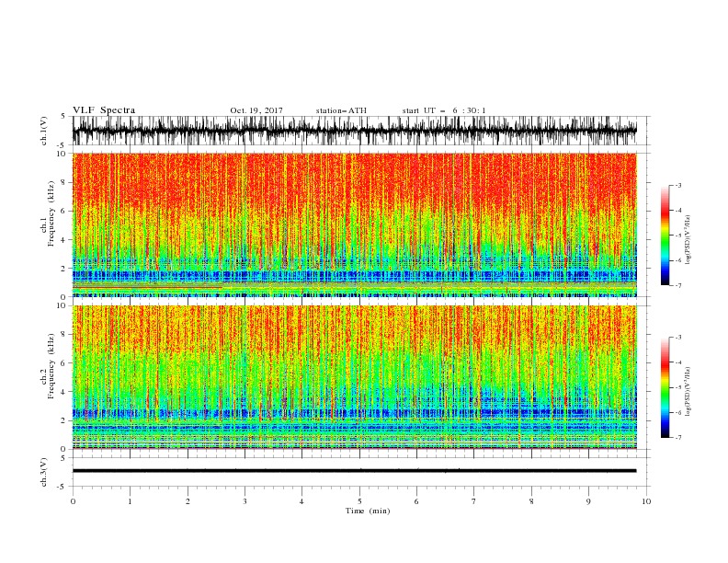Screen dimensions: 728x563
Task: Click the "8" tick on time axis
Action: point(531,501)
